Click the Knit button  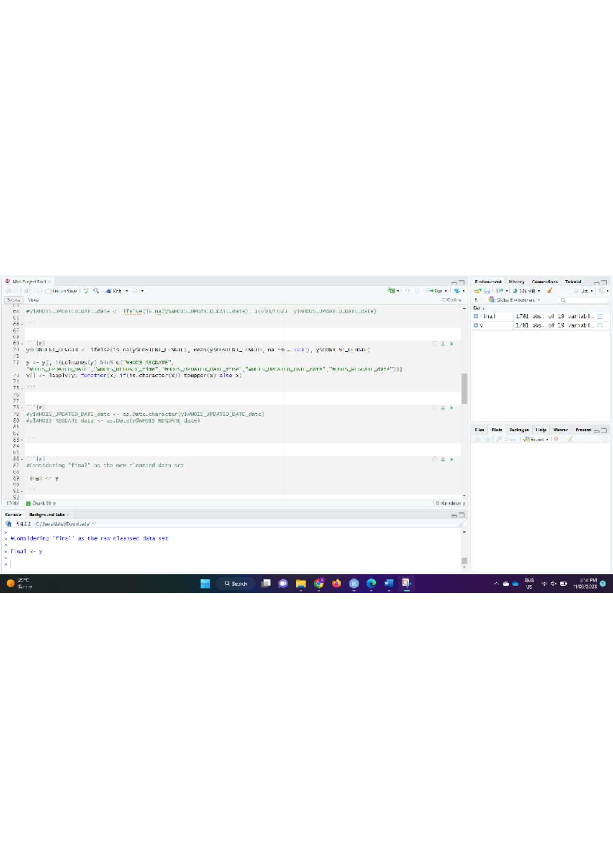[114, 291]
